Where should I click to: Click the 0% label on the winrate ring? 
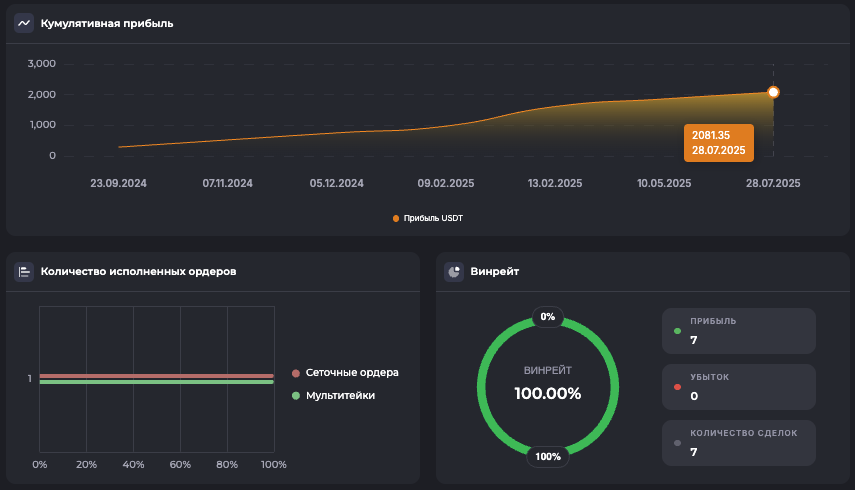(548, 316)
